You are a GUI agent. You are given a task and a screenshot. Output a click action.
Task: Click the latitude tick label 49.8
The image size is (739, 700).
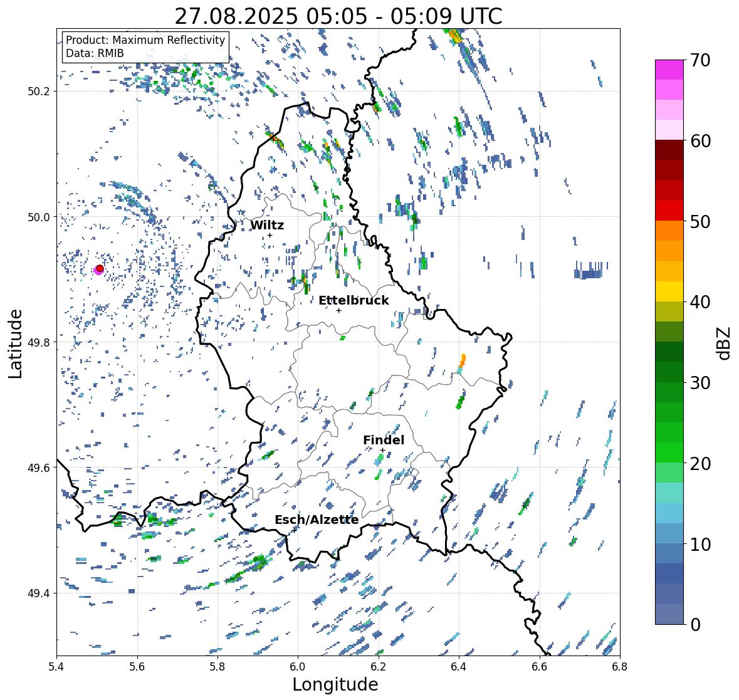39,342
